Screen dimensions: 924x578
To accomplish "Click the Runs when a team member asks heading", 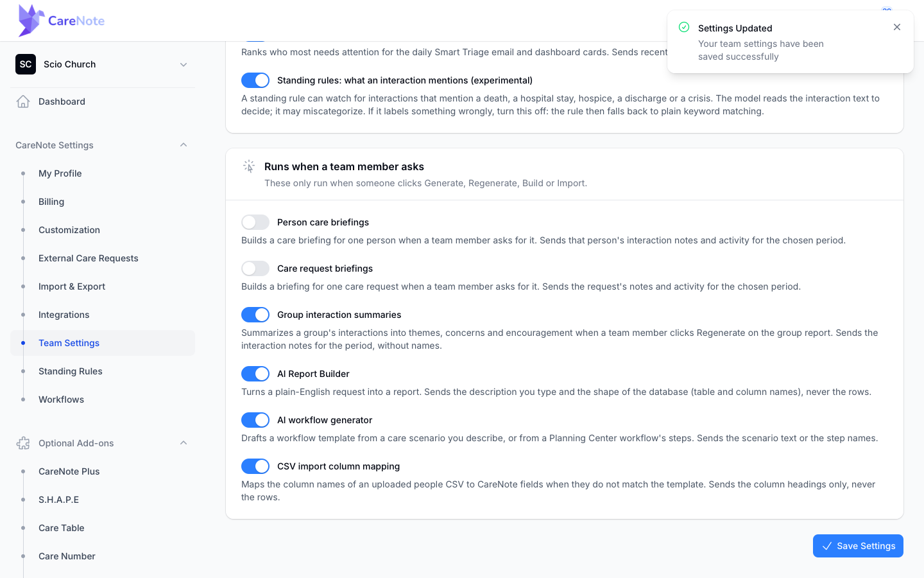I will tap(344, 166).
